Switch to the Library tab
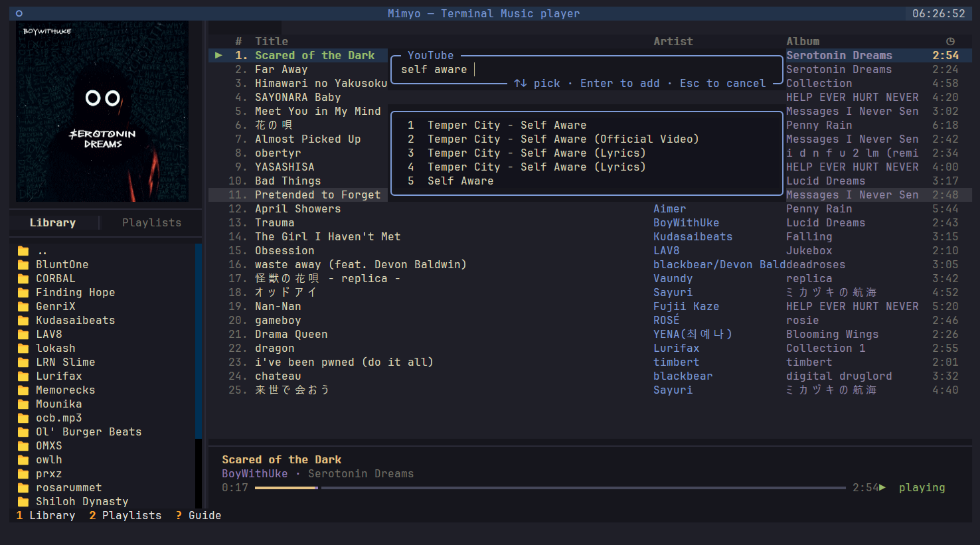The width and height of the screenshot is (980, 545). [52, 223]
